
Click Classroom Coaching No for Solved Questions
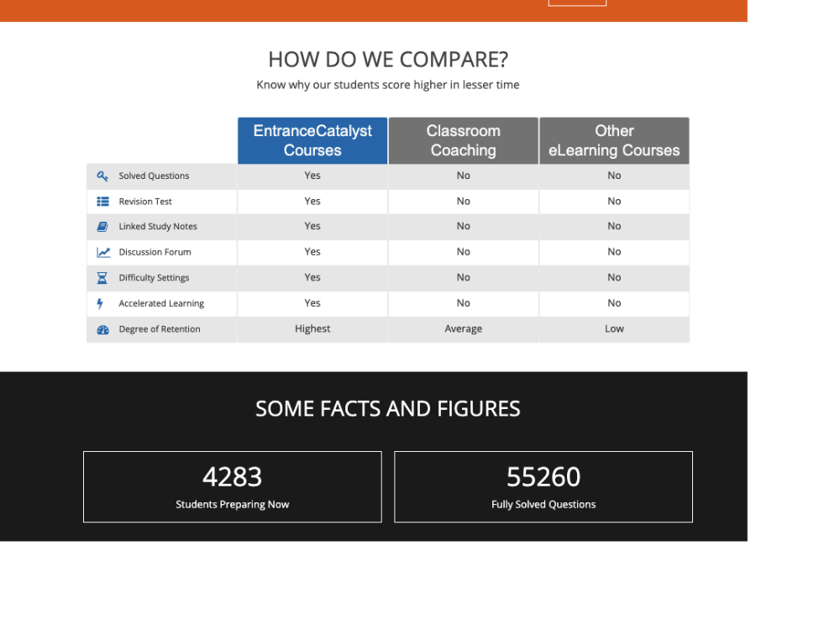tap(464, 176)
